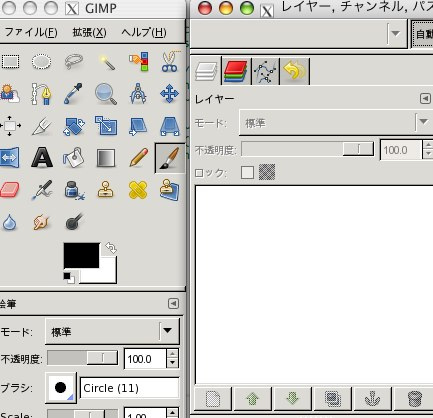Select the Ink tool
This screenshot has width=433, height=418.
(x=74, y=190)
